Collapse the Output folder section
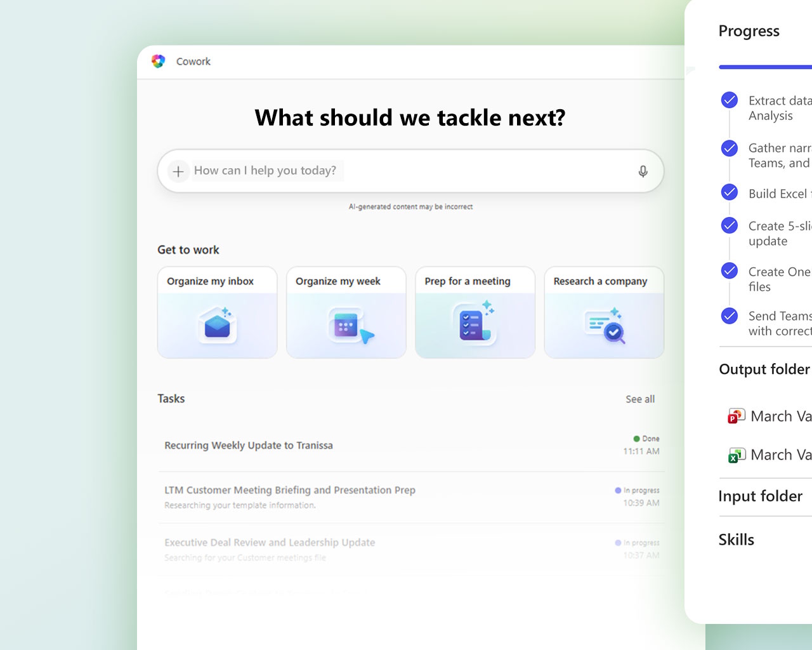This screenshot has width=812, height=650. point(764,369)
